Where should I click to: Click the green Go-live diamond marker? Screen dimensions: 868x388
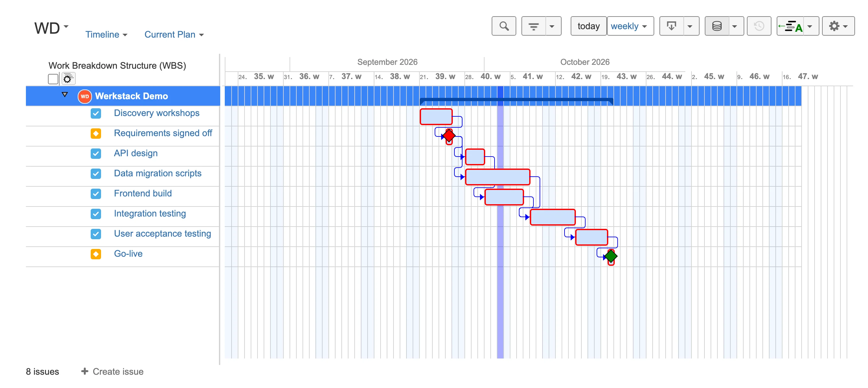(611, 256)
